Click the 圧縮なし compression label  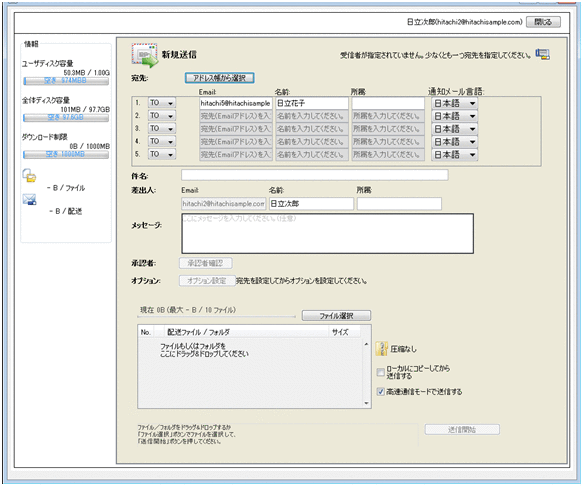(x=403, y=349)
